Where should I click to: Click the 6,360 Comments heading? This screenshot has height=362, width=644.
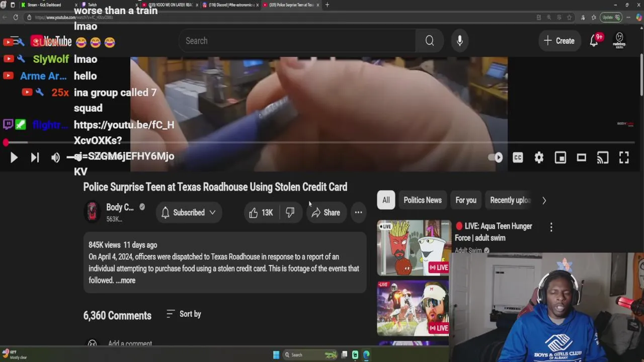pos(117,316)
